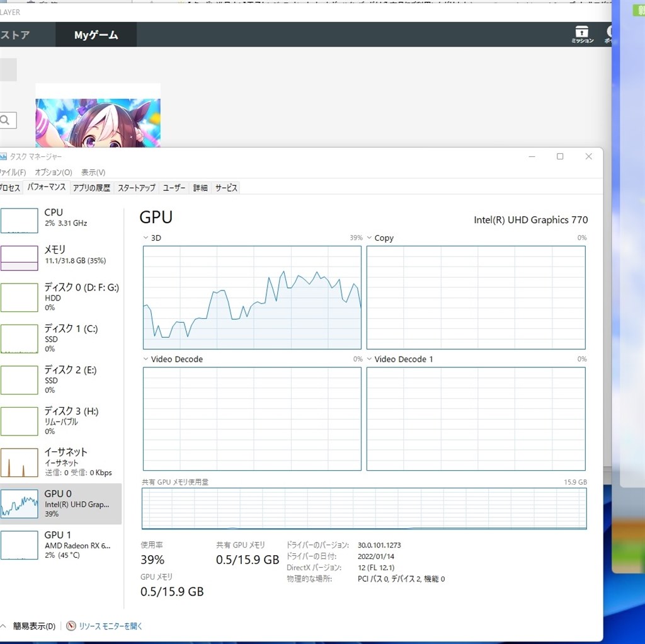Switch to the ユーザー tab
645x644 pixels.
tap(174, 188)
